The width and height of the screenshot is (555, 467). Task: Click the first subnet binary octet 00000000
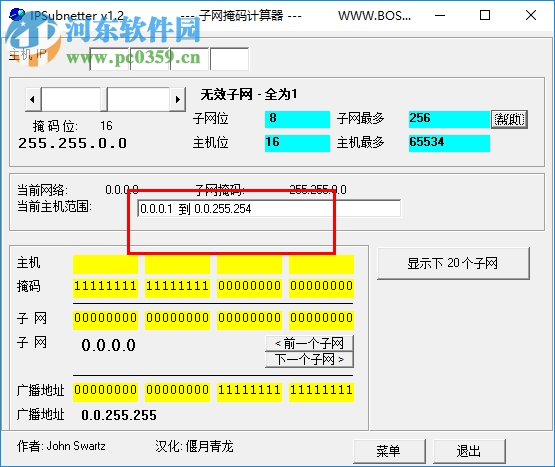coord(105,319)
